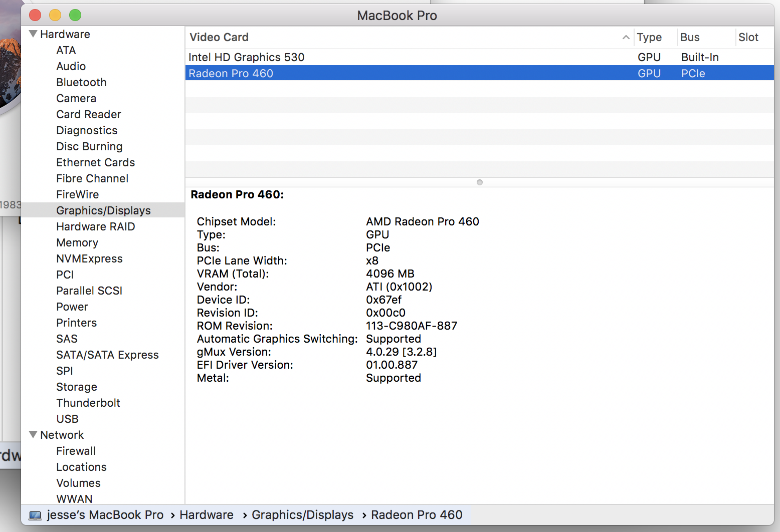This screenshot has height=532, width=780.
Task: Click Graphics/Displays in the path bar
Action: point(302,515)
